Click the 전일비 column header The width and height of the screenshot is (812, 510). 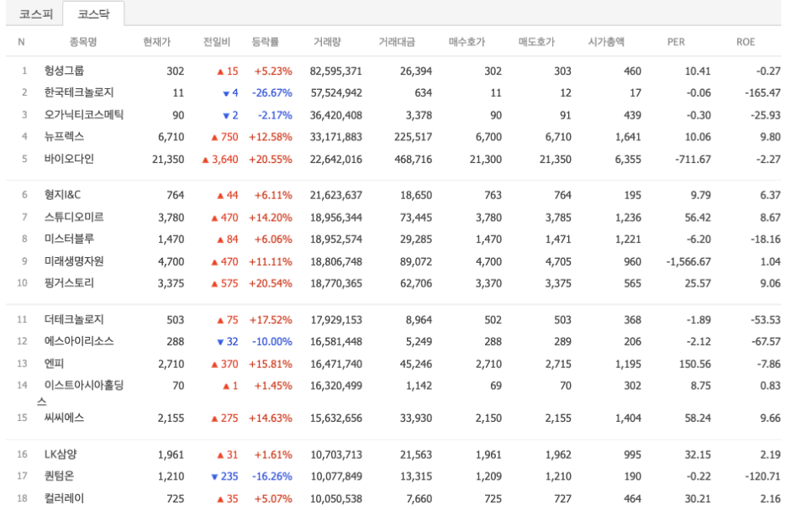(x=217, y=42)
